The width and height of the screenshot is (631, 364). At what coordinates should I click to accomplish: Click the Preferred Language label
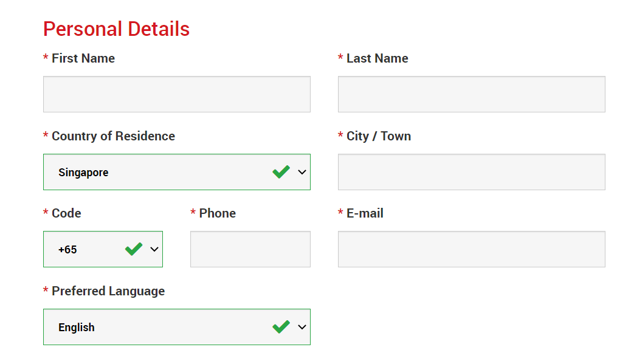108,291
